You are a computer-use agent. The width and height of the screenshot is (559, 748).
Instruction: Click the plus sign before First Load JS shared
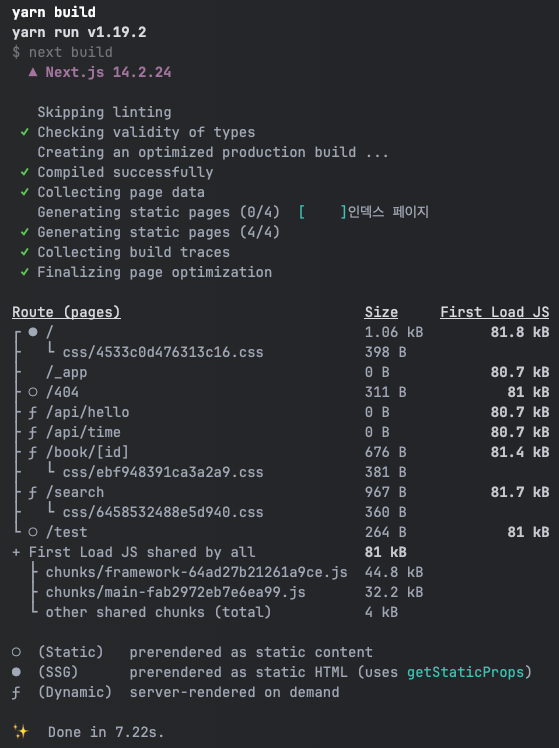(x=16, y=552)
